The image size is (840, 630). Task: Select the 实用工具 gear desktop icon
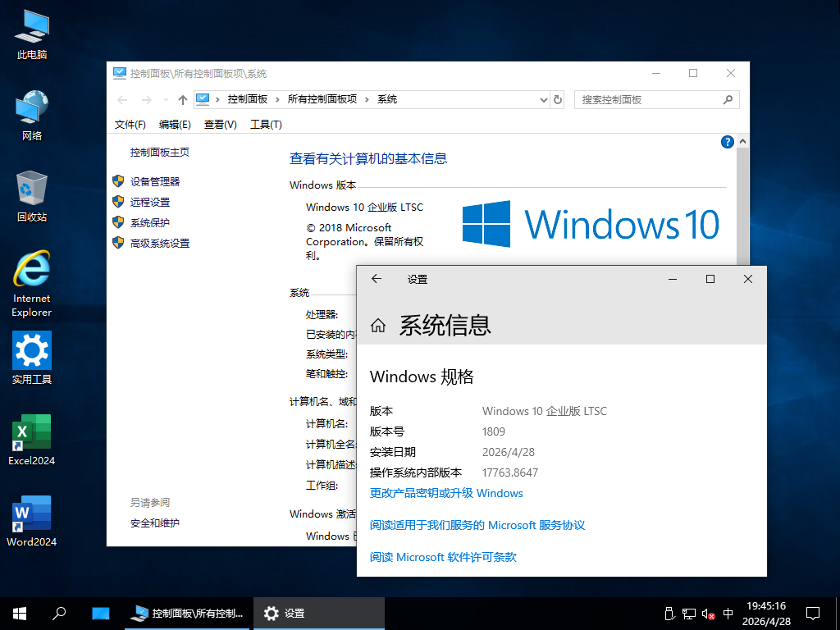(32, 358)
